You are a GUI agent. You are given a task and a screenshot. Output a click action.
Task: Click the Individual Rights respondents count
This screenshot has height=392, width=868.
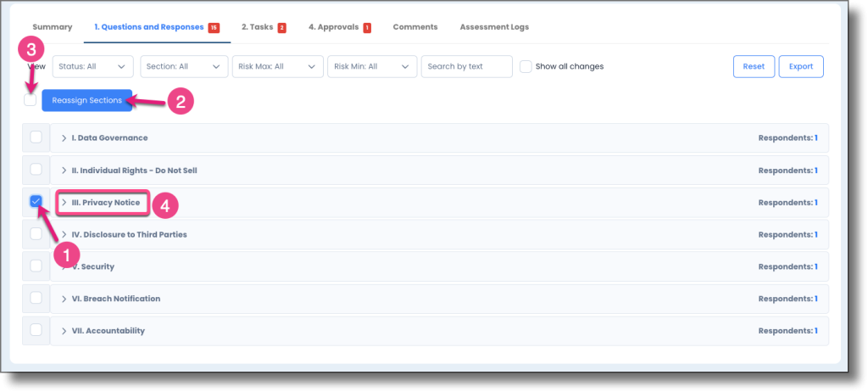[x=816, y=171]
